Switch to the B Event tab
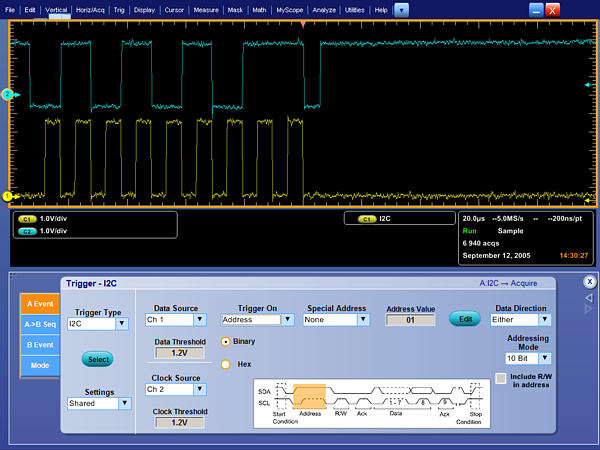The width and height of the screenshot is (600, 450). (40, 344)
